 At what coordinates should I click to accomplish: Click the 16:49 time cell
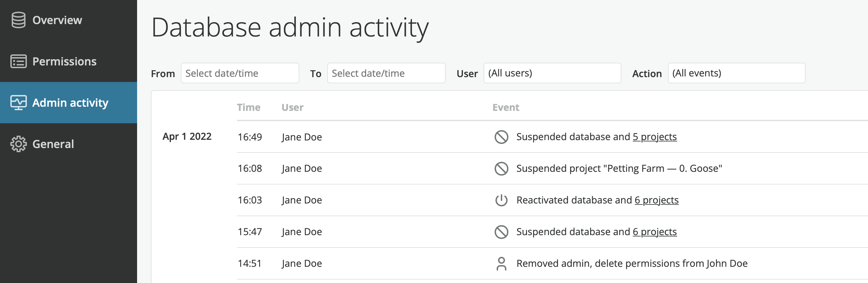pyautogui.click(x=250, y=137)
